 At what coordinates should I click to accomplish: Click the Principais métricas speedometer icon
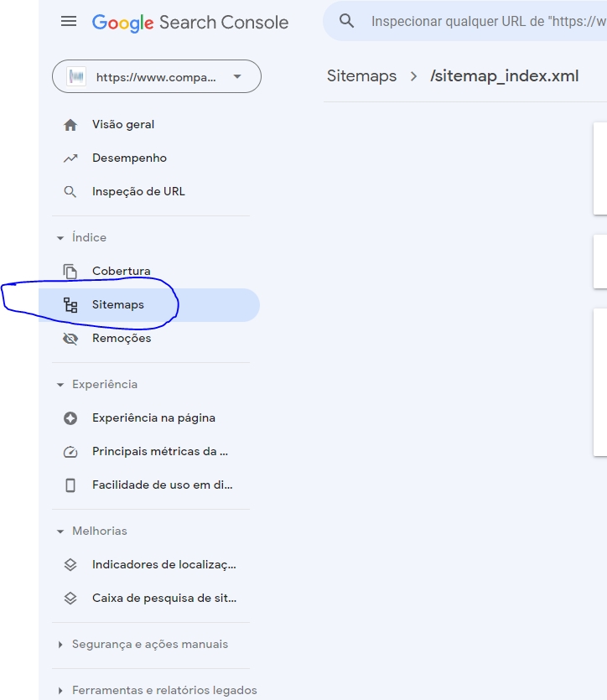[70, 452]
